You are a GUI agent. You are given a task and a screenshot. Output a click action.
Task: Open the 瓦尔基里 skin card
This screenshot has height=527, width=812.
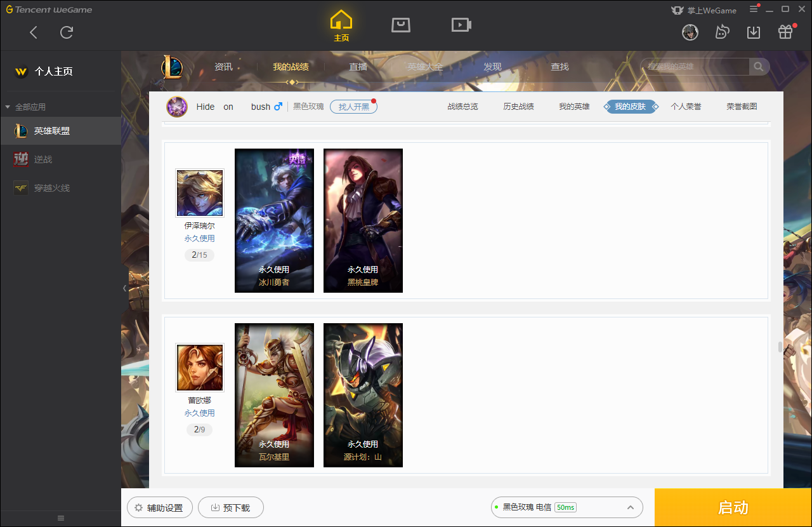click(274, 395)
